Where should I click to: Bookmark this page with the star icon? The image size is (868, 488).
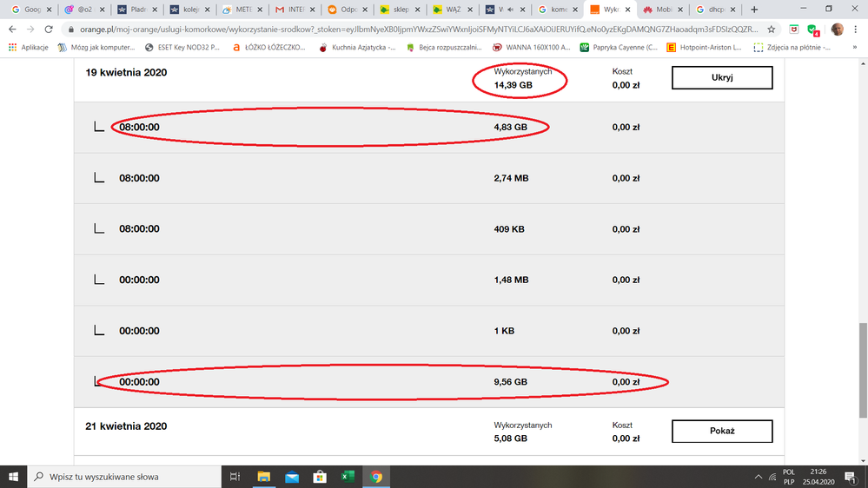coord(772,30)
